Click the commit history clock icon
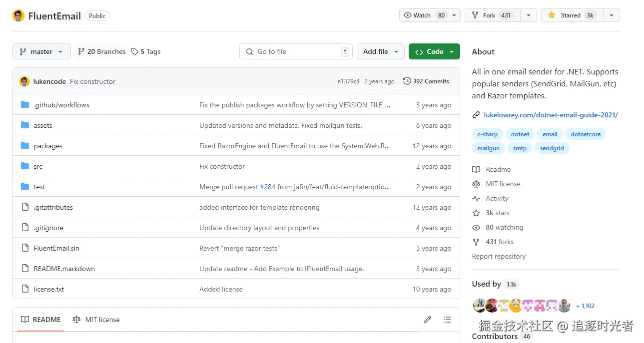Image resolution: width=644 pixels, height=343 pixels. [x=407, y=81]
